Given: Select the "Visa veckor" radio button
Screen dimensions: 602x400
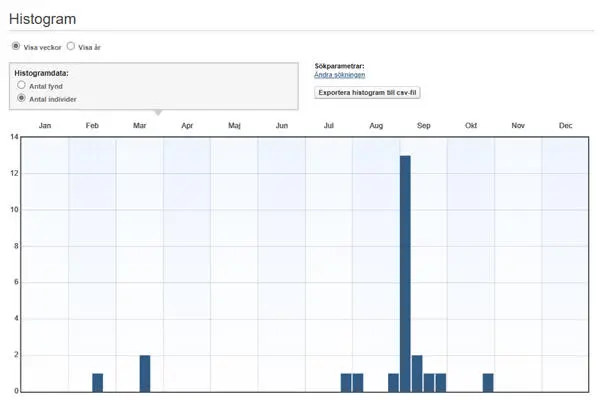Looking at the screenshot, I should (16, 46).
